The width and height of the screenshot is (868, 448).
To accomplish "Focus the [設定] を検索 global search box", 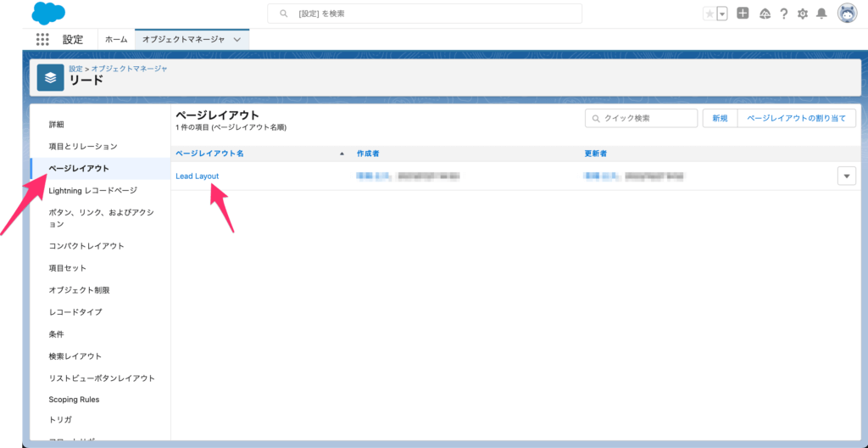I will [425, 14].
